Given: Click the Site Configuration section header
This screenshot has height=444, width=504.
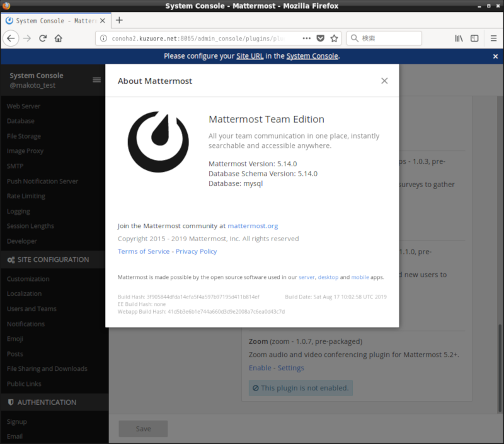Looking at the screenshot, I should pos(53,259).
